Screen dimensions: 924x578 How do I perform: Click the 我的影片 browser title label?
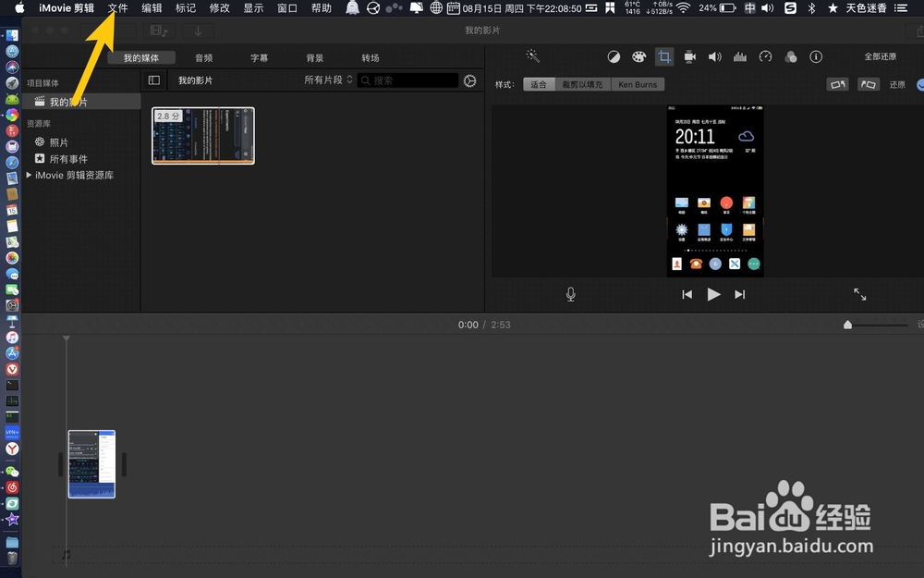[x=196, y=80]
